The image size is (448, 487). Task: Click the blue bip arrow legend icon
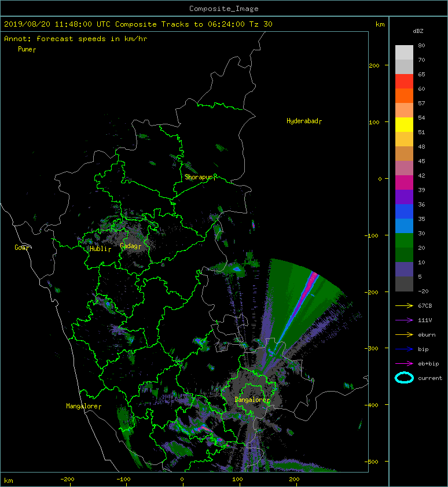click(x=404, y=349)
